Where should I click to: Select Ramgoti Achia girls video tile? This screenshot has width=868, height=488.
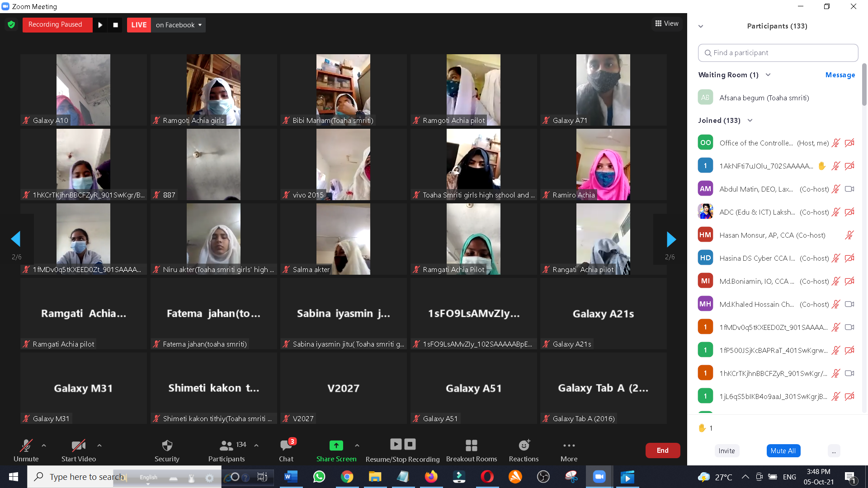(213, 90)
